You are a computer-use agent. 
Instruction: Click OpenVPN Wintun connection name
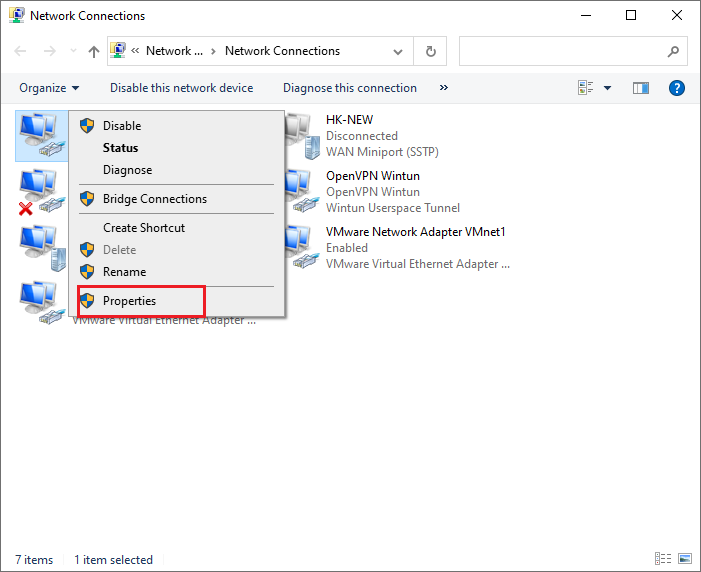pos(373,176)
